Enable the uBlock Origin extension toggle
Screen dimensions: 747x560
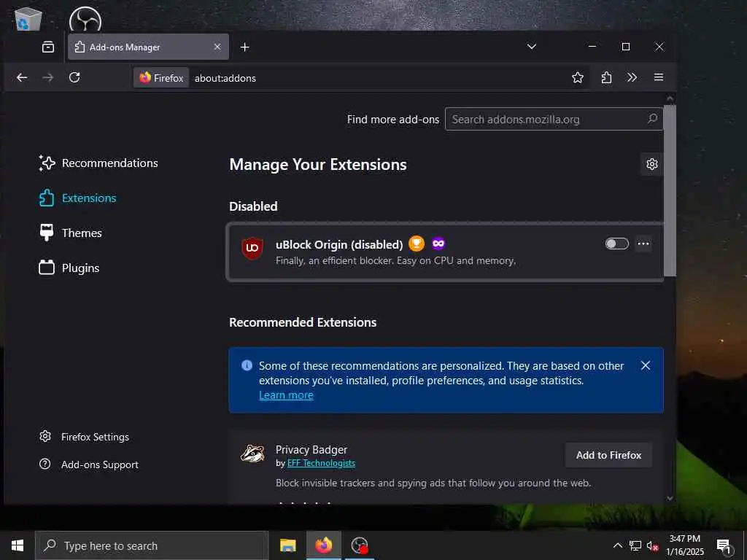click(617, 244)
